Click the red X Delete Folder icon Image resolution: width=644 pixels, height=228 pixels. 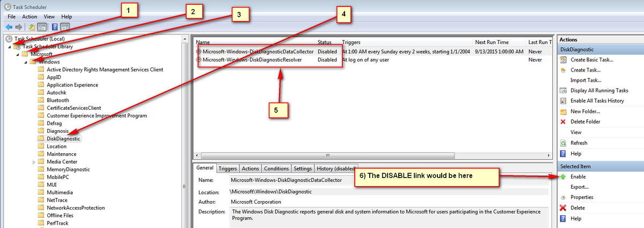tap(563, 122)
